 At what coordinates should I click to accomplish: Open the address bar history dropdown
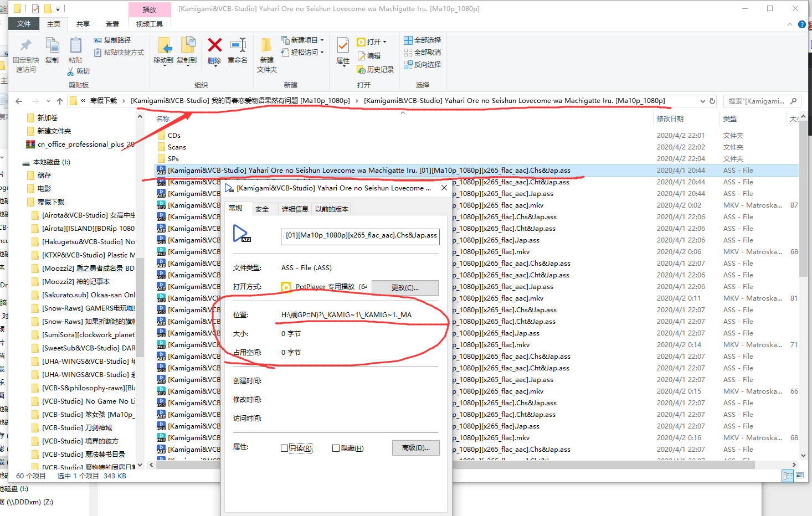point(702,101)
